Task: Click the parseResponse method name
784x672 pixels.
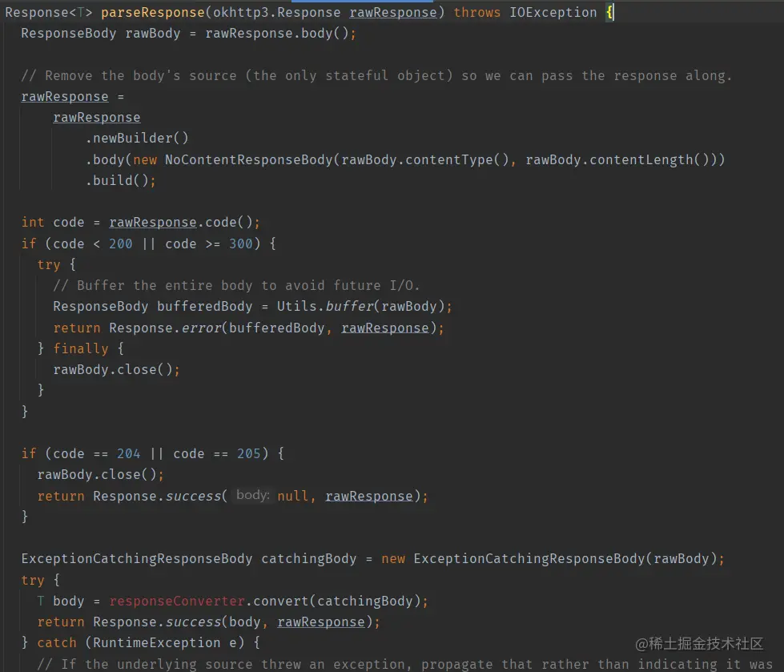Action: click(152, 13)
